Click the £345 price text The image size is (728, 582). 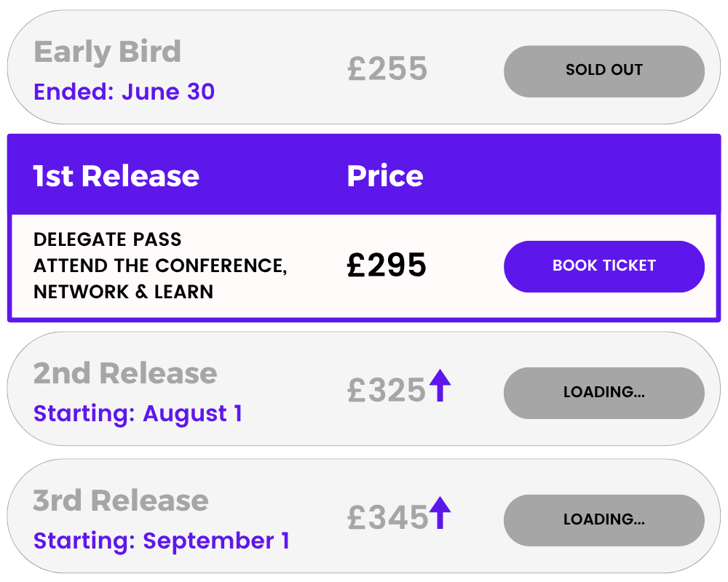click(388, 517)
